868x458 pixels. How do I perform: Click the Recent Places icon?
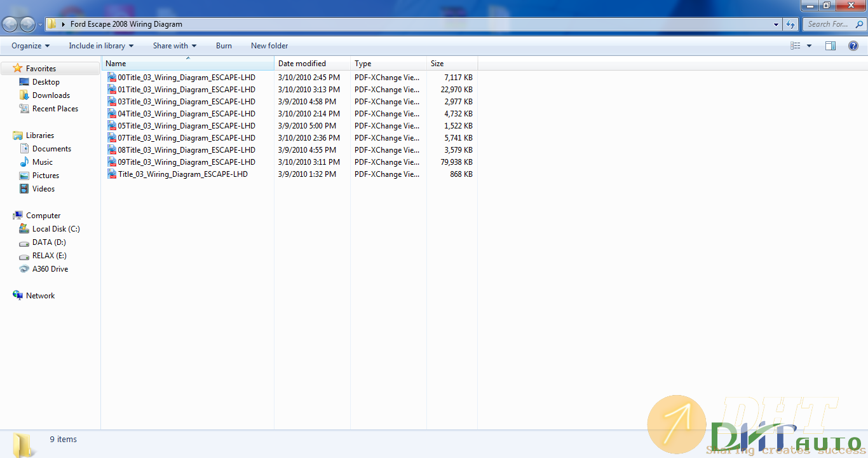coord(24,108)
